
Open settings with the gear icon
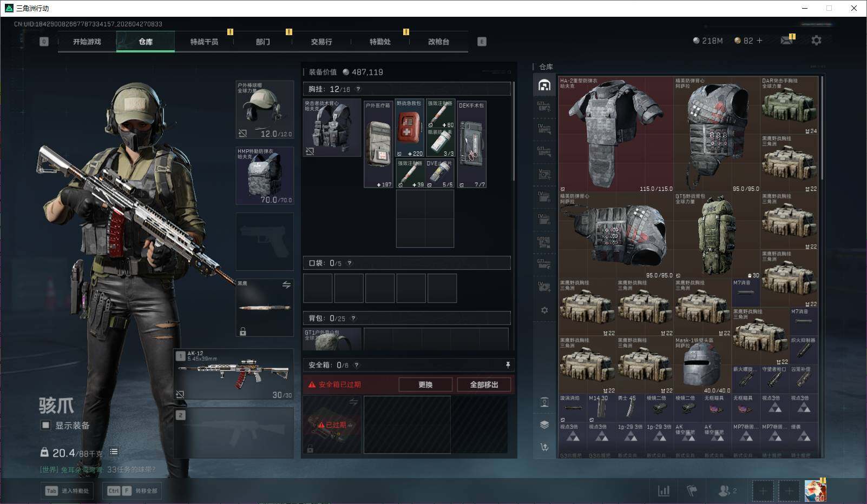pos(816,41)
